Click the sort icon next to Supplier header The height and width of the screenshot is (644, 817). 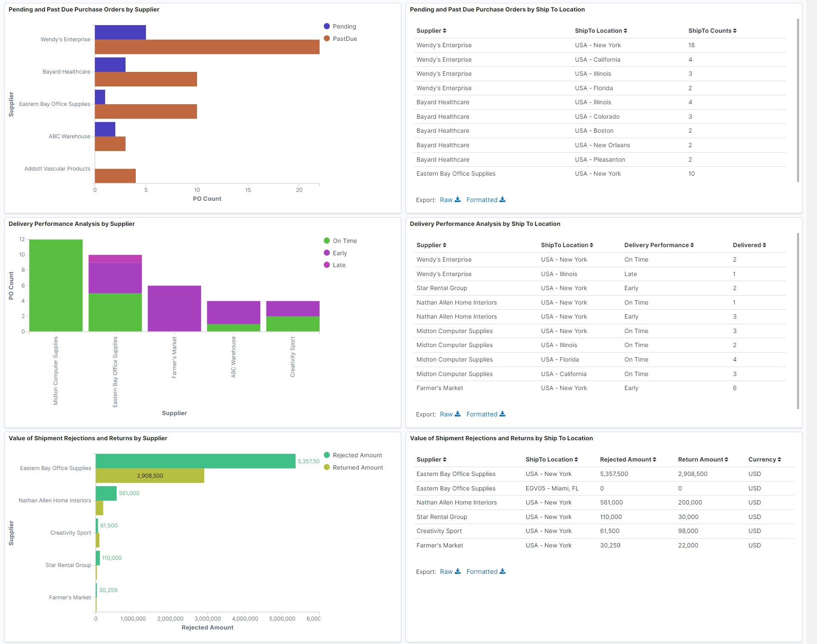[445, 31]
